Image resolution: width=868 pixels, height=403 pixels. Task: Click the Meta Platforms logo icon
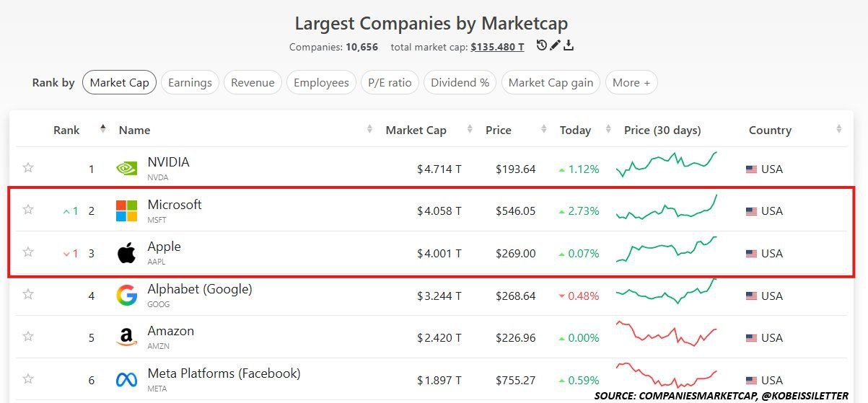pyautogui.click(x=126, y=379)
